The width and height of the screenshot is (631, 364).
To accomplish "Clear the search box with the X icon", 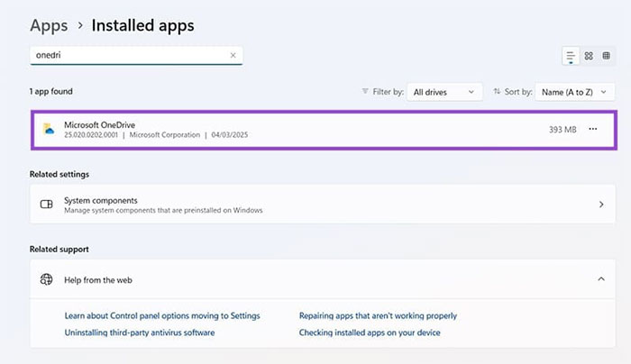I will tap(233, 55).
